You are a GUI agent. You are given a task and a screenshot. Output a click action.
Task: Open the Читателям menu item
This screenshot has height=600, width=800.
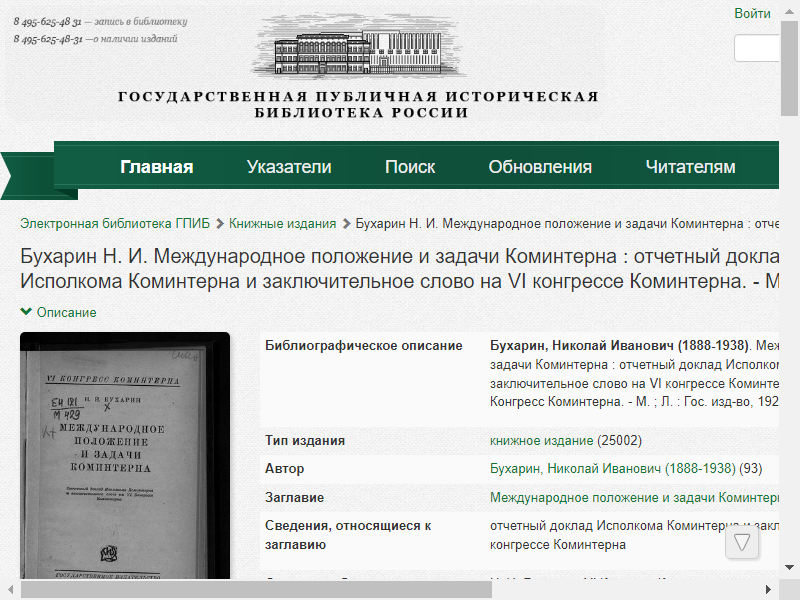[690, 167]
